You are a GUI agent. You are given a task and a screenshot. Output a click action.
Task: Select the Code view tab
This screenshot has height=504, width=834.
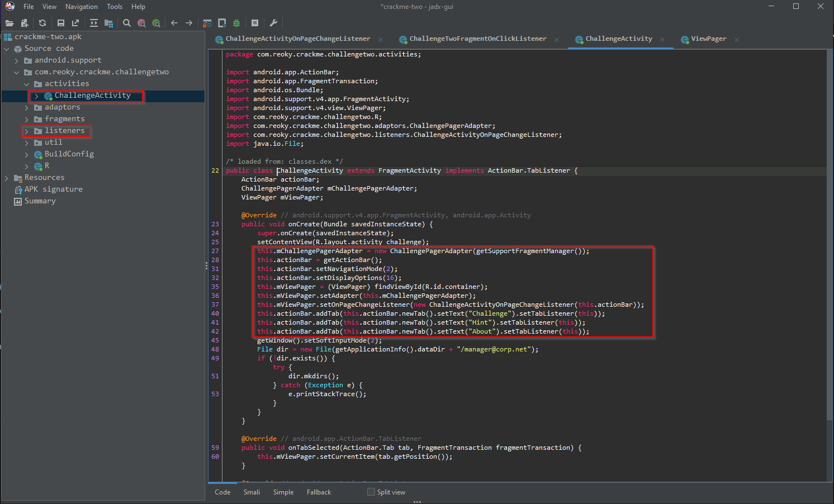(x=222, y=492)
